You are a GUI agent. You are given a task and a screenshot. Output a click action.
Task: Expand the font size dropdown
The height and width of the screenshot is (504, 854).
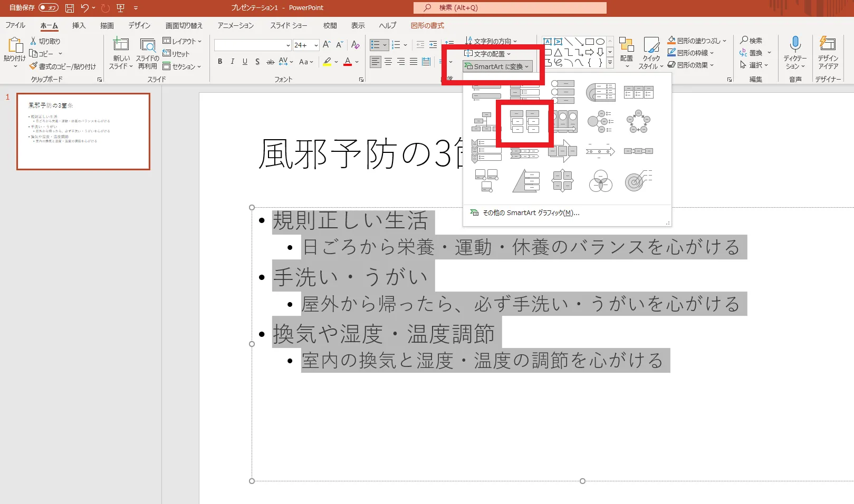coord(316,45)
